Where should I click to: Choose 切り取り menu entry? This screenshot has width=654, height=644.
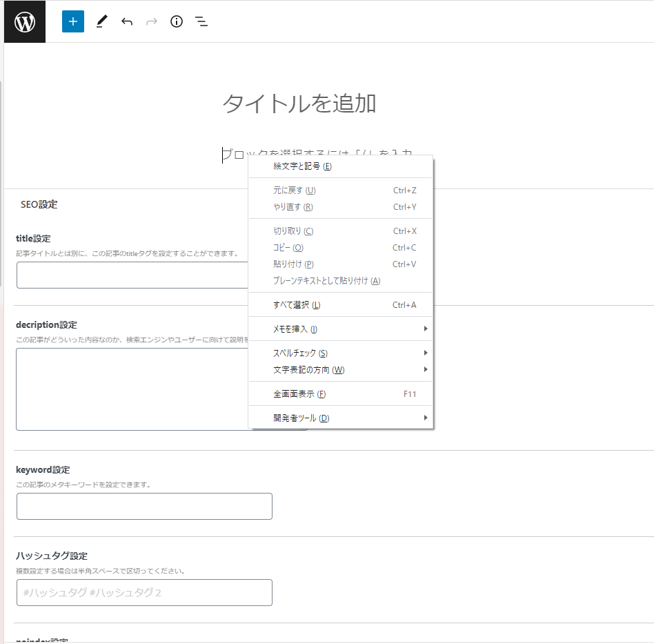(341, 231)
